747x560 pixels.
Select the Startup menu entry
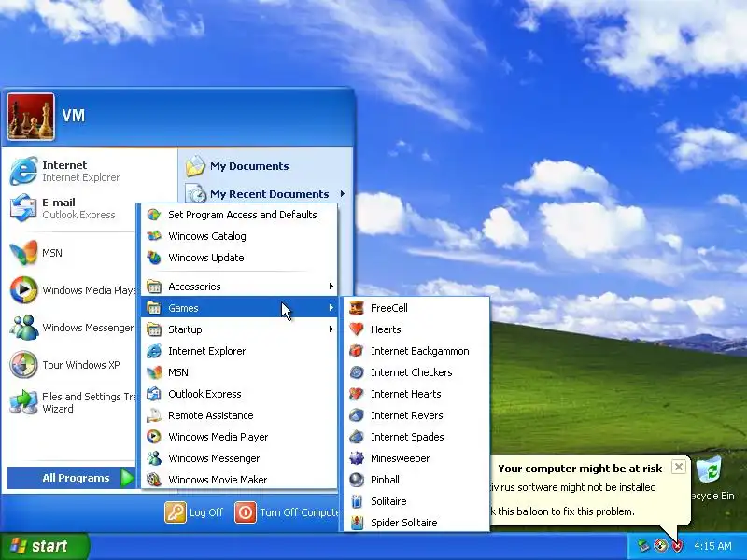pos(240,329)
